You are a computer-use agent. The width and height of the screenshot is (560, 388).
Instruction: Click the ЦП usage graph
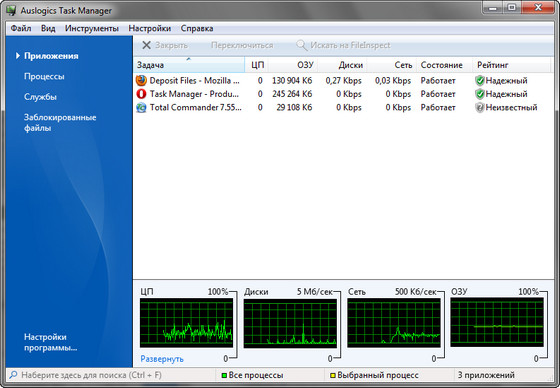coord(186,323)
